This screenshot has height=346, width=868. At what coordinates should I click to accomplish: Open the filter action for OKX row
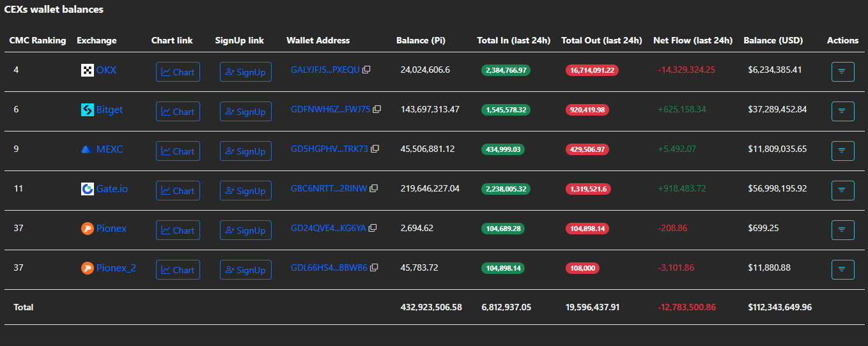(x=842, y=71)
